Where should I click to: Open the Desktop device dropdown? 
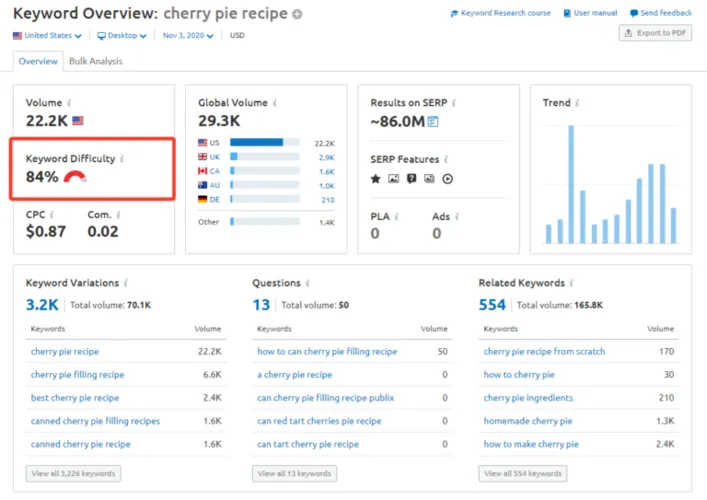pyautogui.click(x=122, y=36)
